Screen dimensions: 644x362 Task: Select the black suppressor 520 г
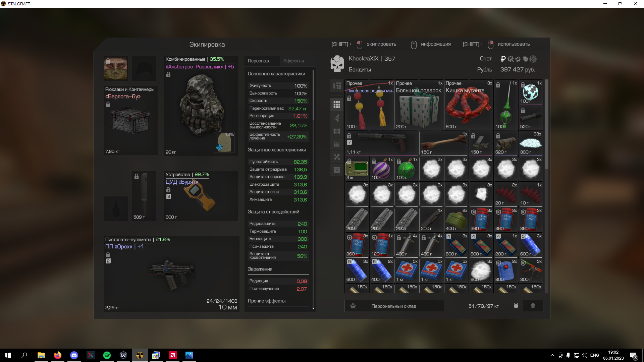click(x=531, y=118)
